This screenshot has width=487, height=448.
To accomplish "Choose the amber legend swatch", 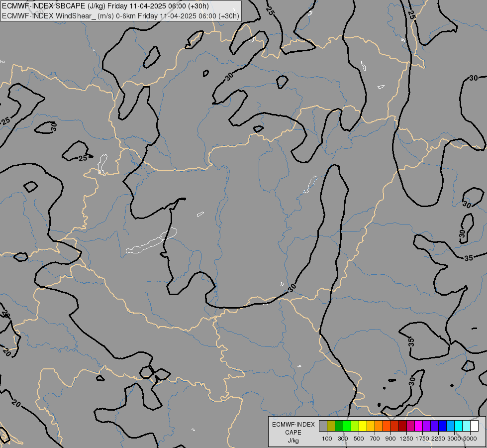I will [x=371, y=426].
